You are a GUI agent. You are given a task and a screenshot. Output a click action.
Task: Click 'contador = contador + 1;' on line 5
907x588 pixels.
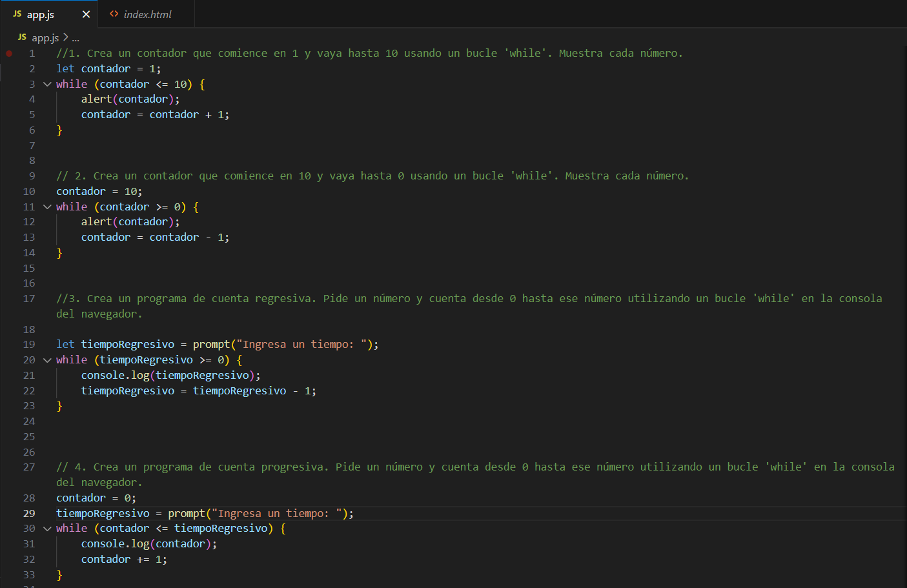pos(155,115)
